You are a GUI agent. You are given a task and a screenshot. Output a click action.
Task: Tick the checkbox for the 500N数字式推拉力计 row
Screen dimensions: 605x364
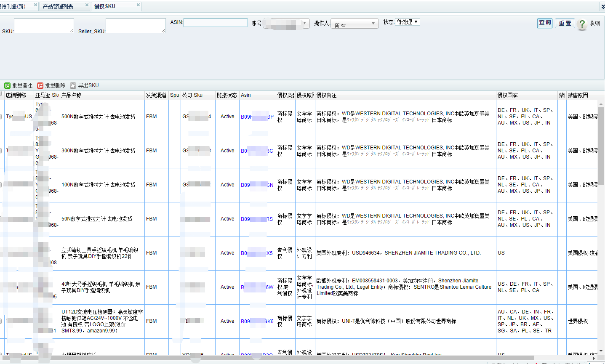click(x=1, y=117)
